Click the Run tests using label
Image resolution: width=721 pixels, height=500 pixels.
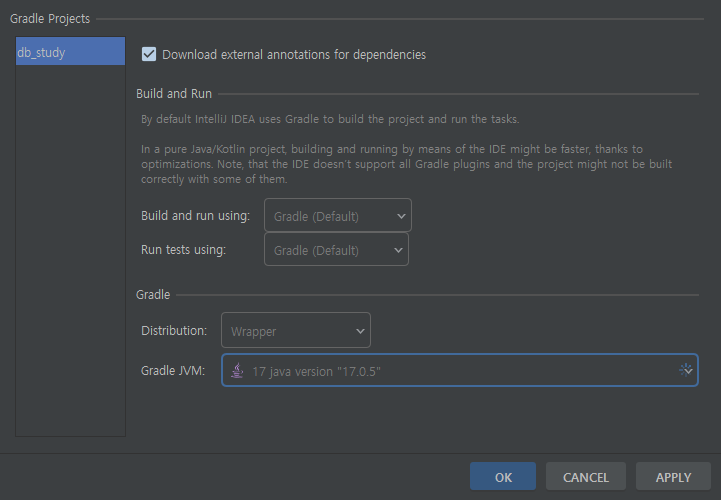[x=183, y=250]
